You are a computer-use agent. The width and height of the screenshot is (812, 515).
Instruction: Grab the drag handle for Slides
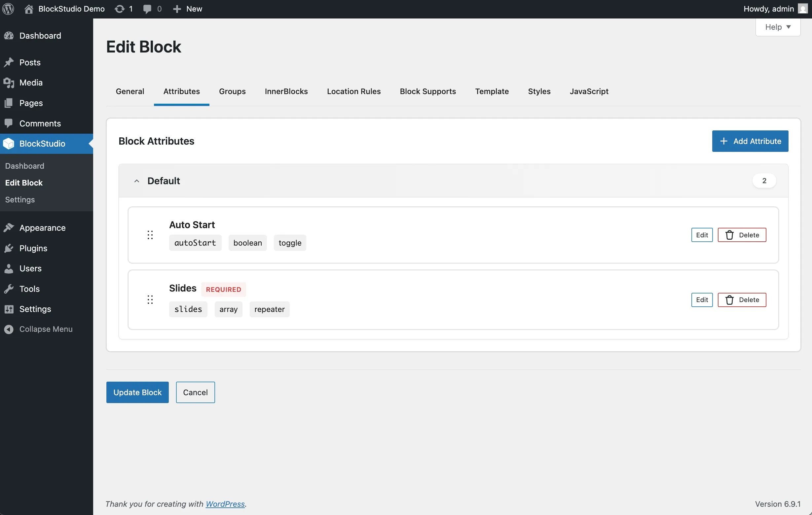pyautogui.click(x=150, y=300)
